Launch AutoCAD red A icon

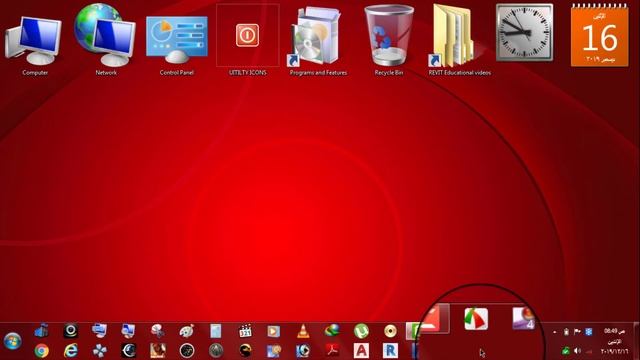(361, 351)
